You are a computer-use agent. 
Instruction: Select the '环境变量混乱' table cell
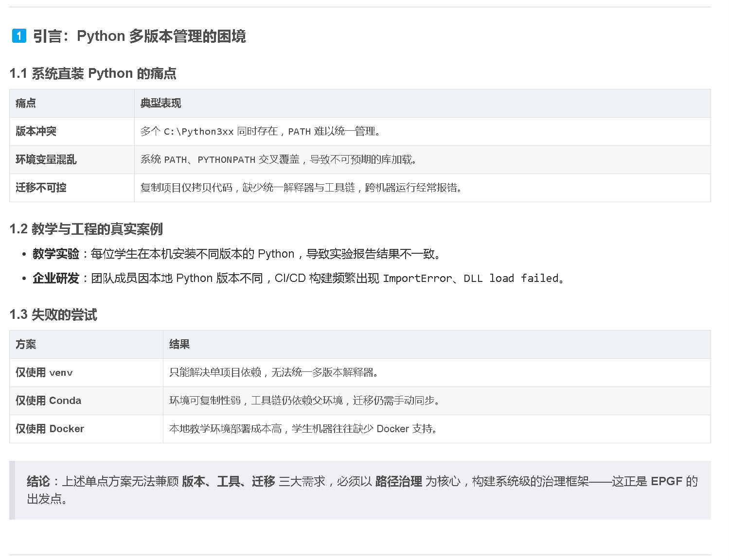click(72, 159)
